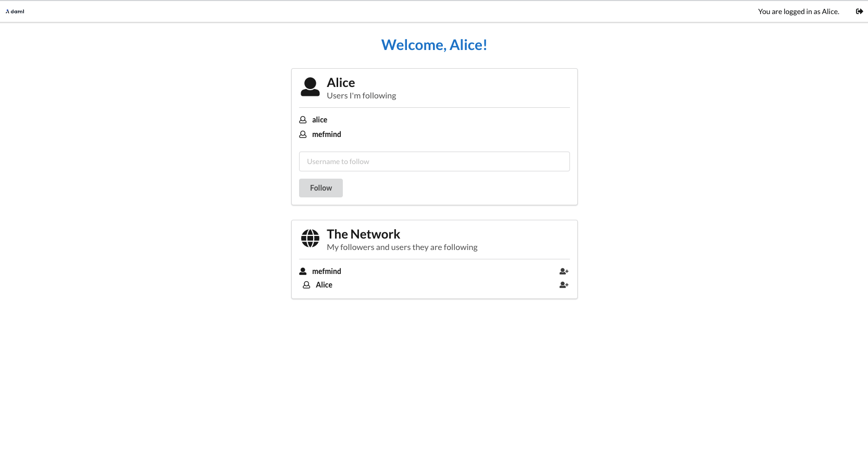868x450 pixels.
Task: Focus the Username to follow field
Action: click(x=434, y=161)
